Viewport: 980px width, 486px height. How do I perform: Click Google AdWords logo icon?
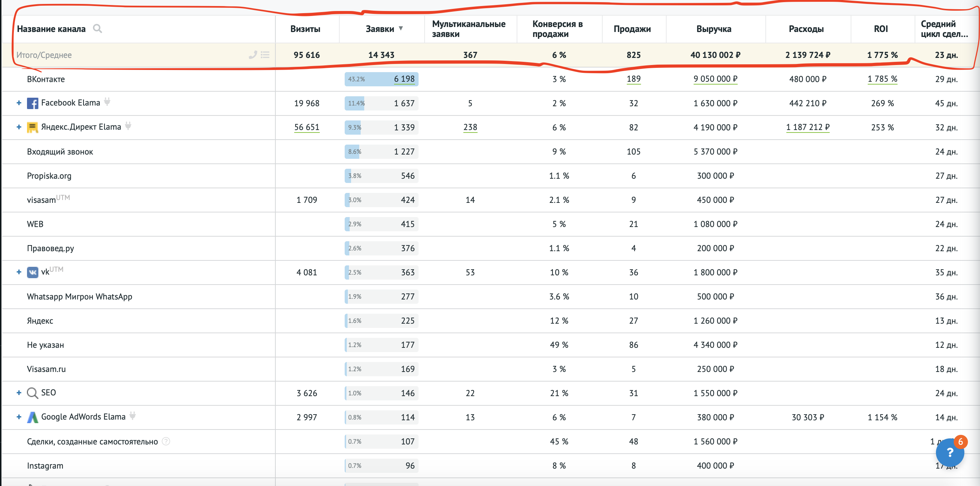pyautogui.click(x=32, y=417)
